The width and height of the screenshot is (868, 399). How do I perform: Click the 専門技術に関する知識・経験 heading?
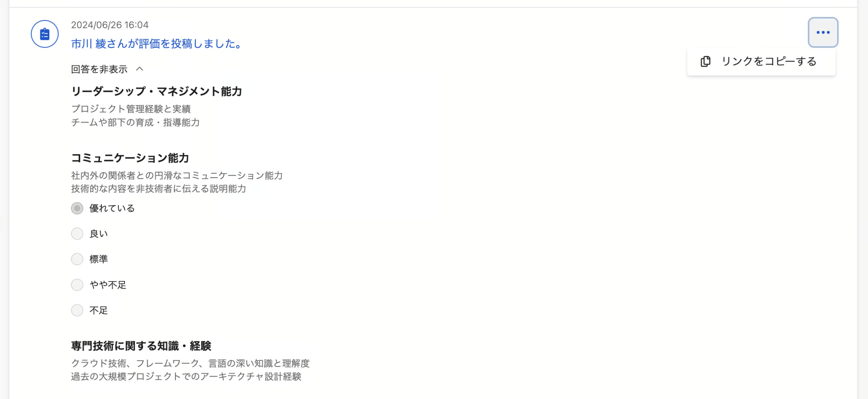(x=141, y=346)
